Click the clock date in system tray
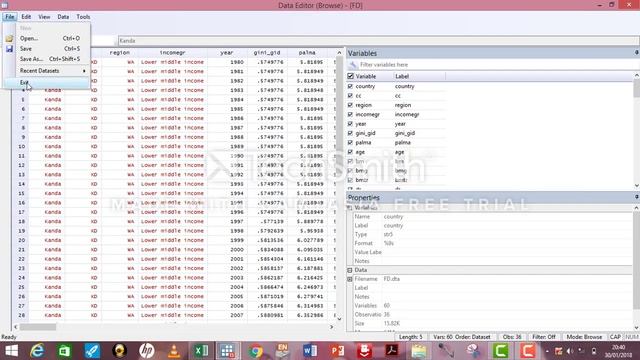The image size is (640, 360). coord(618,351)
